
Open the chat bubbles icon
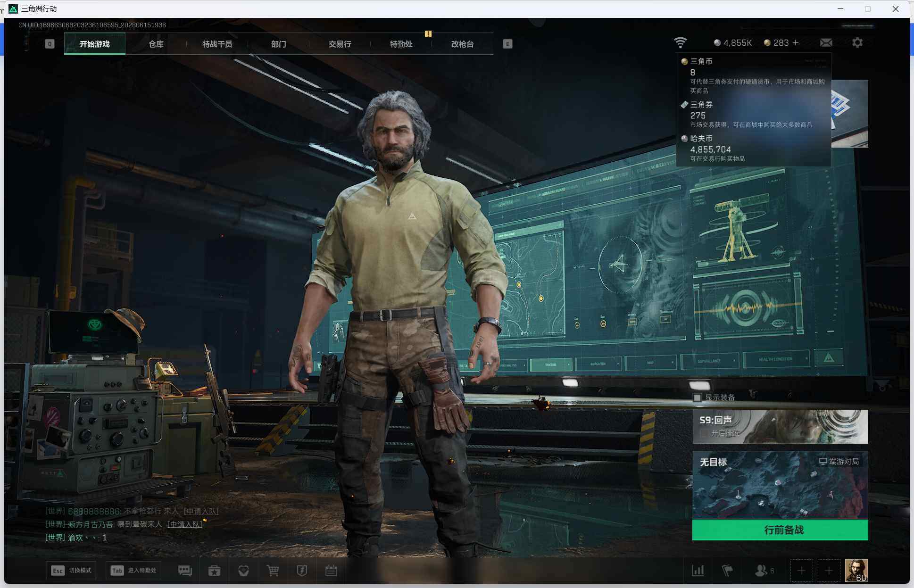[185, 571]
